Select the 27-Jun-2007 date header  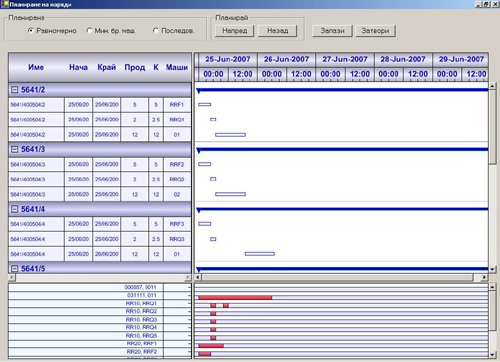tap(345, 59)
